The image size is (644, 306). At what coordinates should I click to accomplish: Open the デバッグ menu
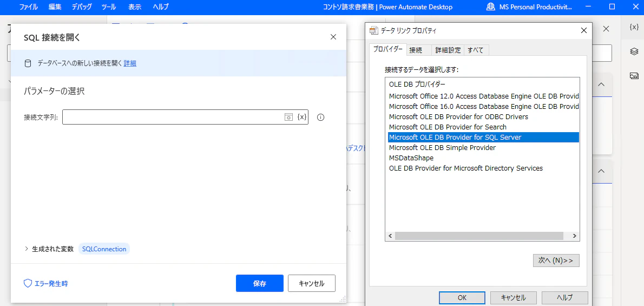(82, 7)
